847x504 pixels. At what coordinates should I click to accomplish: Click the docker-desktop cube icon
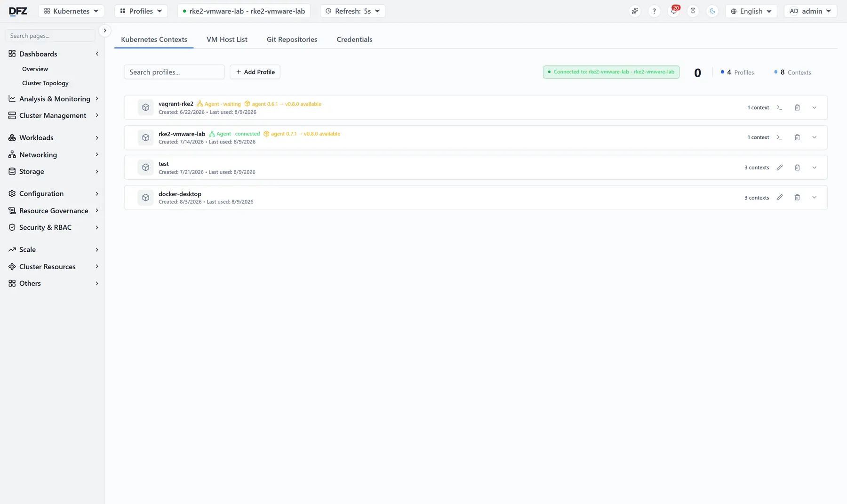coord(146,198)
